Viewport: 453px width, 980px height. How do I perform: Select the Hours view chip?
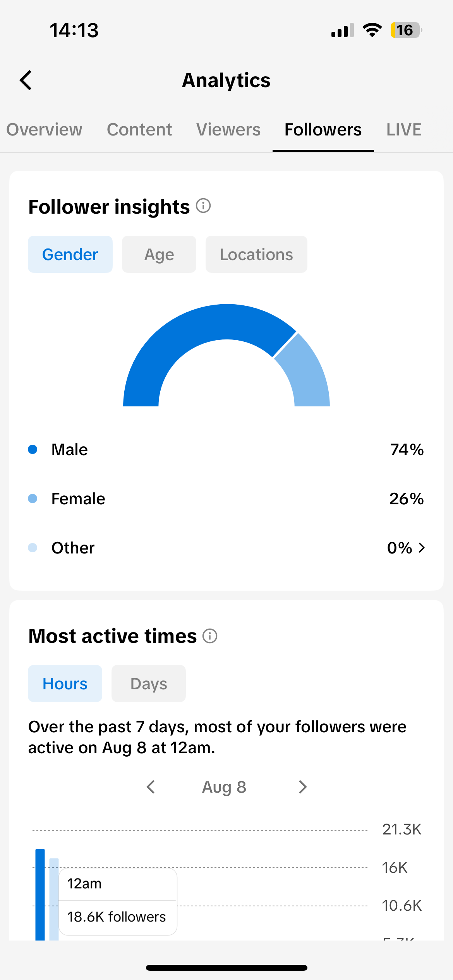(65, 684)
